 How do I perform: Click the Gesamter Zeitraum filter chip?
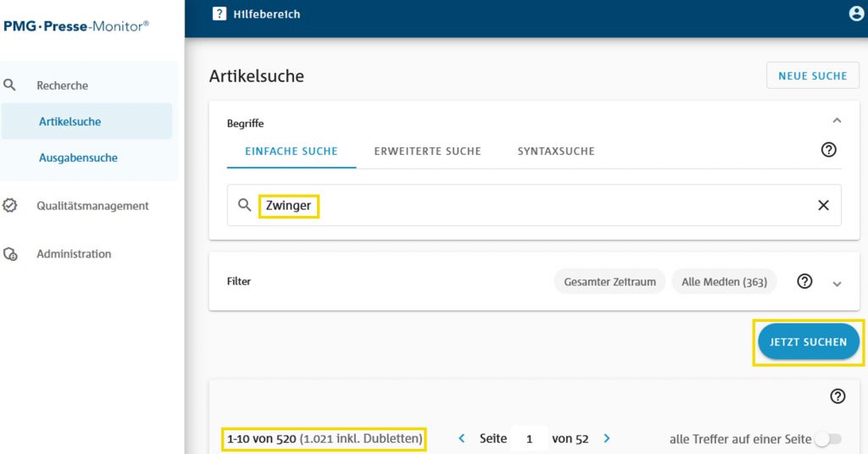click(609, 281)
